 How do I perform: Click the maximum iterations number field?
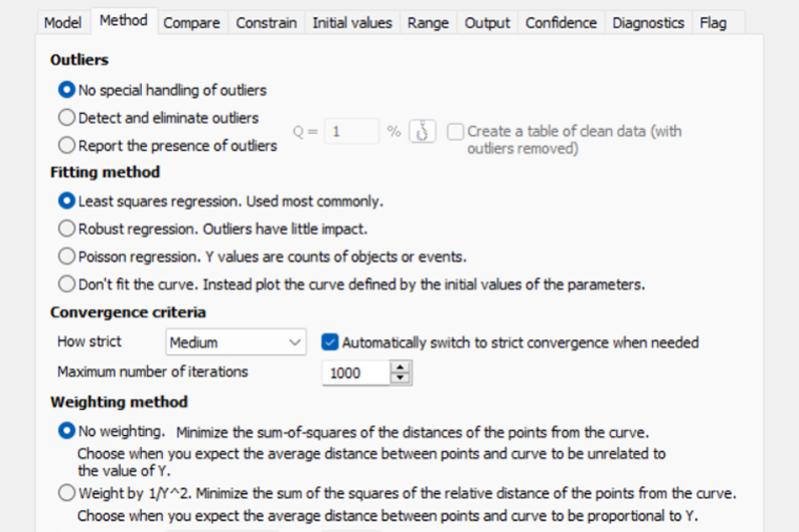(356, 372)
